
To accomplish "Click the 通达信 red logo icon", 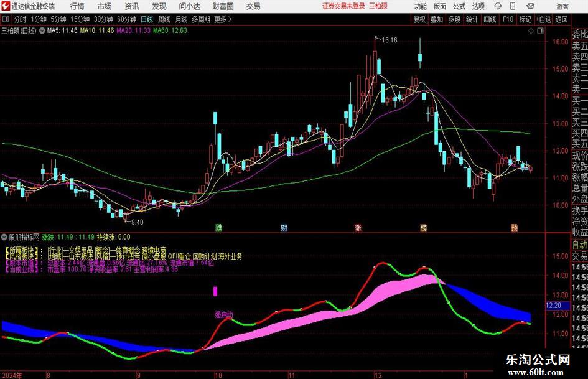I will [x=6, y=6].
